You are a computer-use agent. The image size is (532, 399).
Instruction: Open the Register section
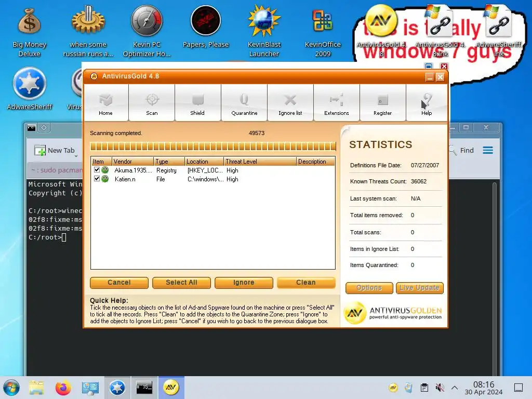382,103
